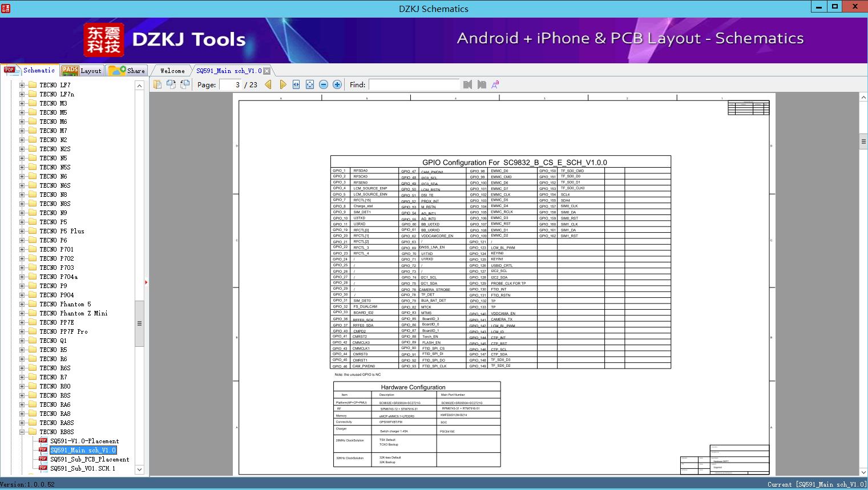Screen dimensions: 868x490
Task: Click the DZKJ red logo in the banner
Action: point(104,40)
